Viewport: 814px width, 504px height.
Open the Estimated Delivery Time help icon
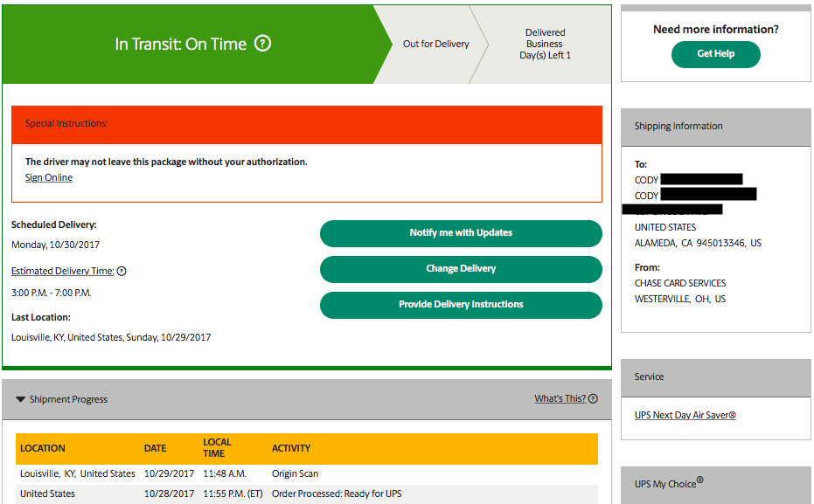pos(122,271)
